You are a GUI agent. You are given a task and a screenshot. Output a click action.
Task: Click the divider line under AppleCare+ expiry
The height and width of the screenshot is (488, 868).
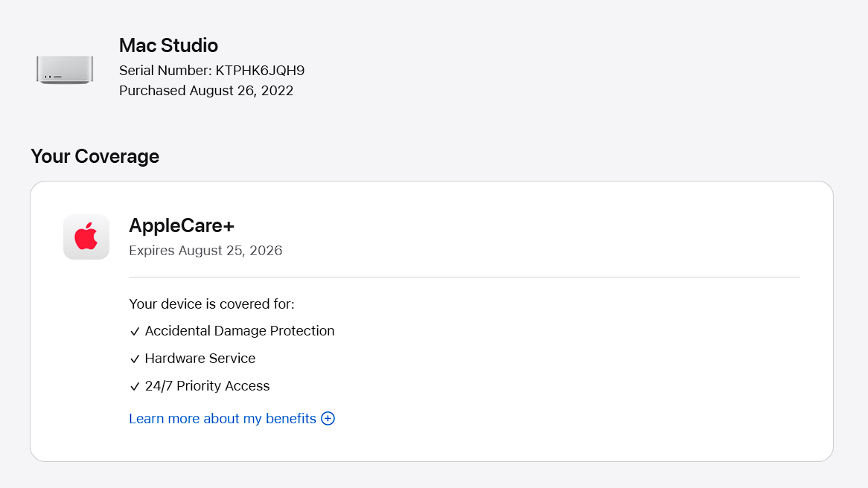pyautogui.click(x=464, y=277)
